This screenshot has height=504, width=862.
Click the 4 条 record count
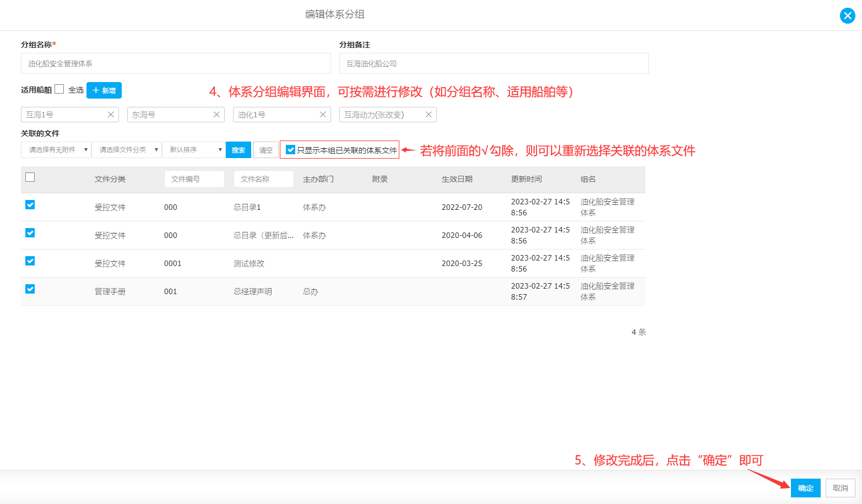point(639,332)
